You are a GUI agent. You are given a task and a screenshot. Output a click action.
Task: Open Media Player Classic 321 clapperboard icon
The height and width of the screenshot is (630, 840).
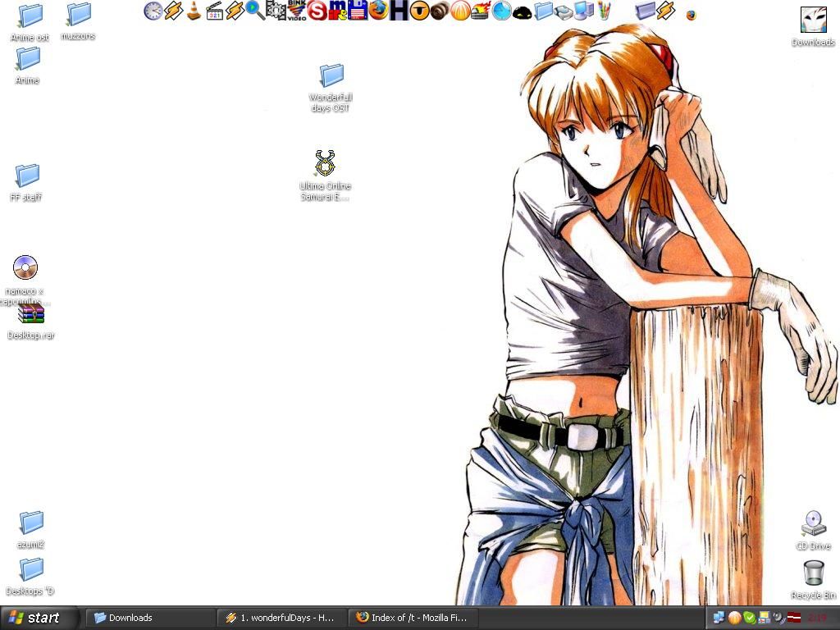coord(214,11)
